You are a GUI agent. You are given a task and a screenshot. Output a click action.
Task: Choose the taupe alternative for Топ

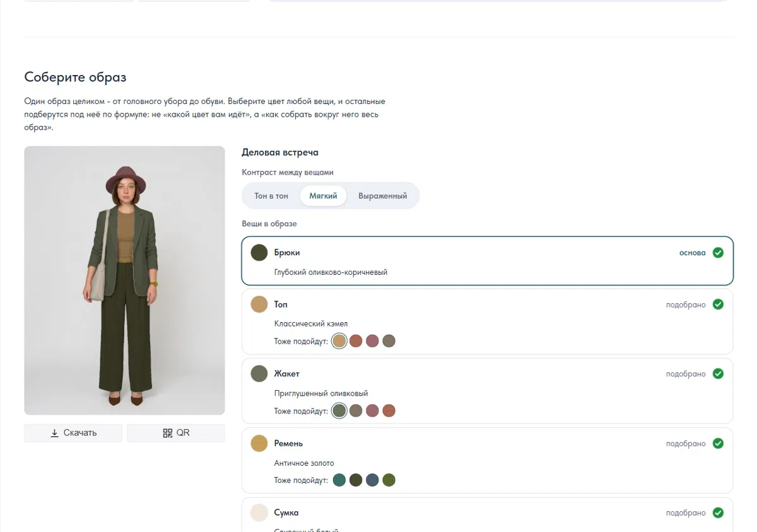tap(389, 341)
